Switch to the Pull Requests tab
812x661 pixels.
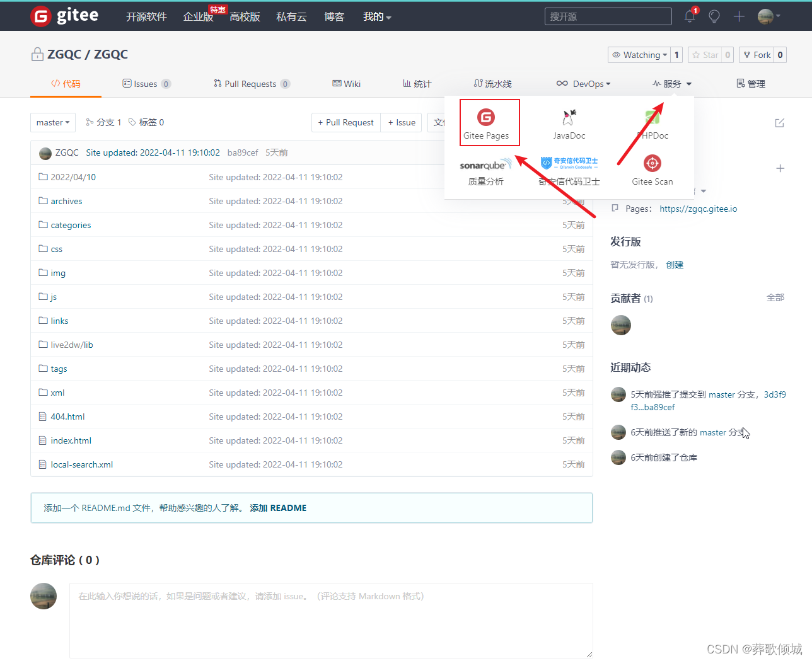252,84
